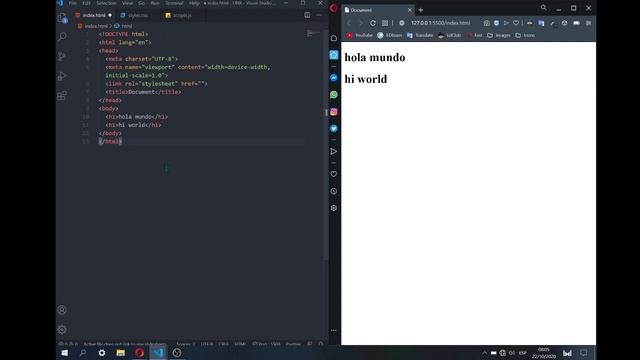This screenshot has width=640, height=360.
Task: Open Opera sidebar home icon
Action: pos(334,38)
